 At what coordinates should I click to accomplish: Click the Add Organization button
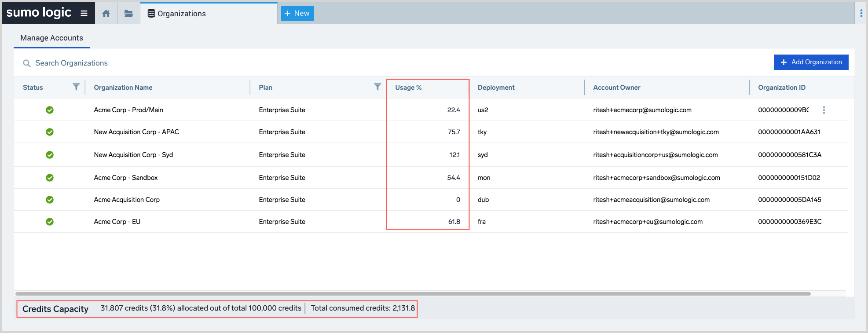point(811,62)
